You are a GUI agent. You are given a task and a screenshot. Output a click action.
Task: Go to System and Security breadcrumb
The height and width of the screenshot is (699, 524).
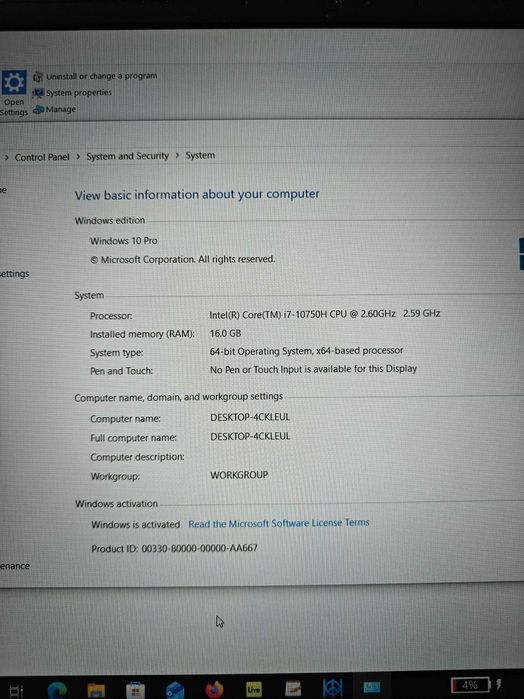click(x=128, y=156)
